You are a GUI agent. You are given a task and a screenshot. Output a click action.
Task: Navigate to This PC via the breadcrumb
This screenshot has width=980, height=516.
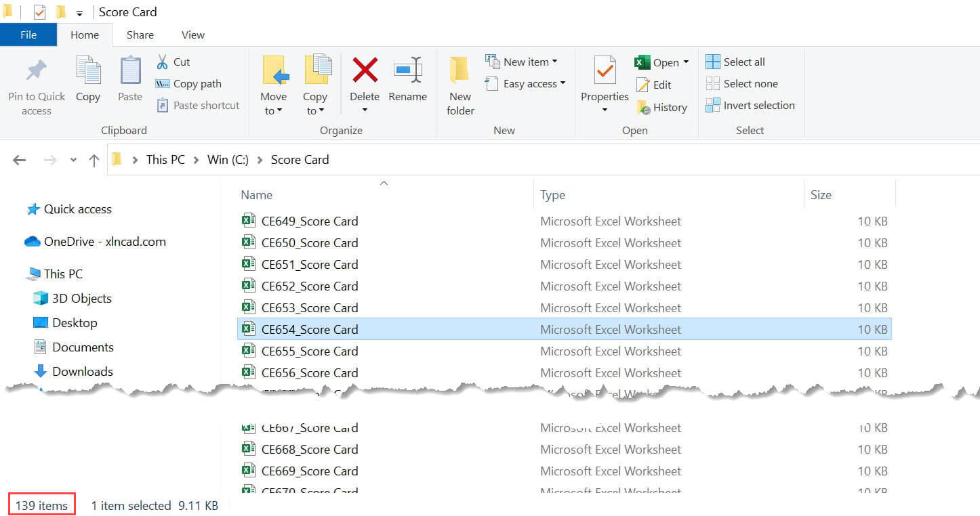(x=165, y=159)
